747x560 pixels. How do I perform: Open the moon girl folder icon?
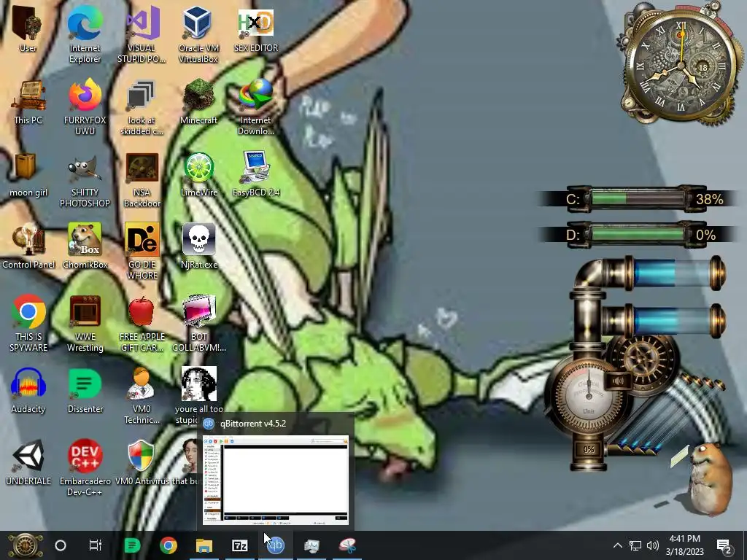[28, 175]
